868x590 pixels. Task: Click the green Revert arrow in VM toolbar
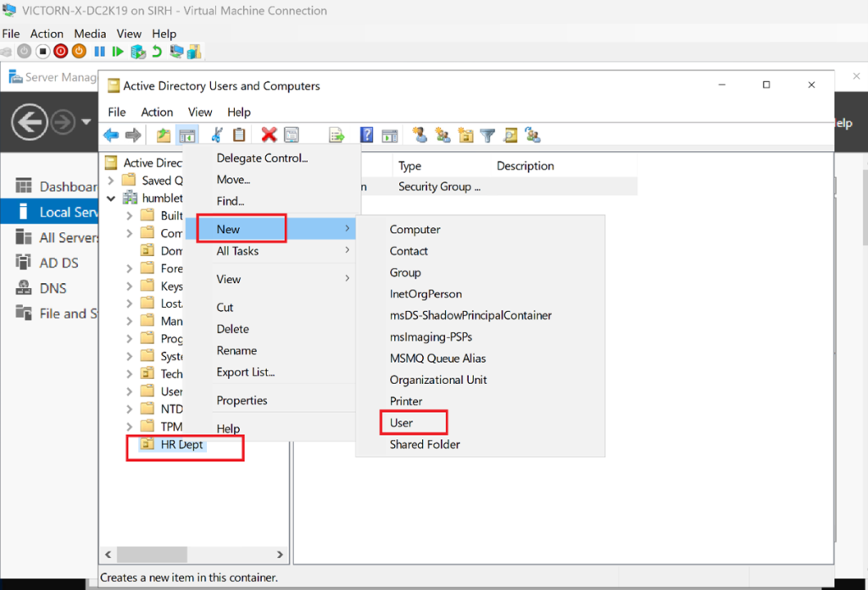point(157,52)
